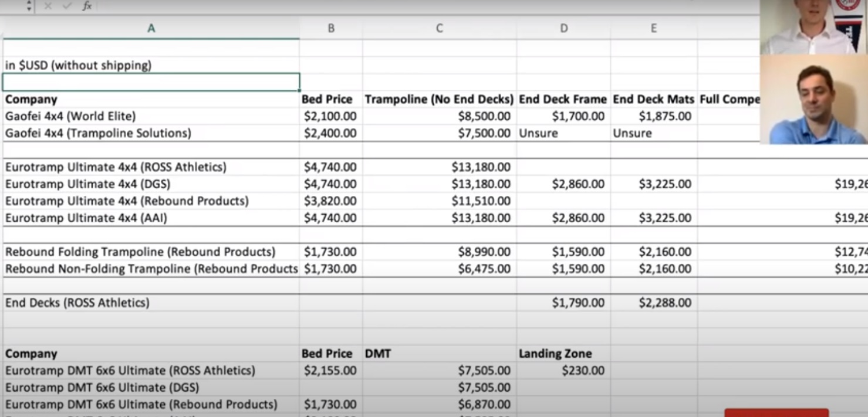The width and height of the screenshot is (868, 417).
Task: Select 'Eurotramp Ultimate 4x4 (AAI)' cell
Action: coord(151,218)
